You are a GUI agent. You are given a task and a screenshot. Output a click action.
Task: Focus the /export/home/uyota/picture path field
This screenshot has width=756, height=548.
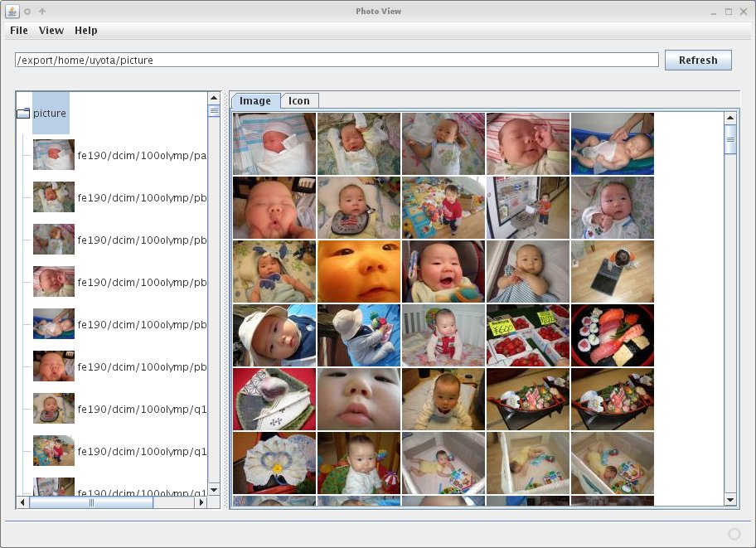tap(337, 61)
